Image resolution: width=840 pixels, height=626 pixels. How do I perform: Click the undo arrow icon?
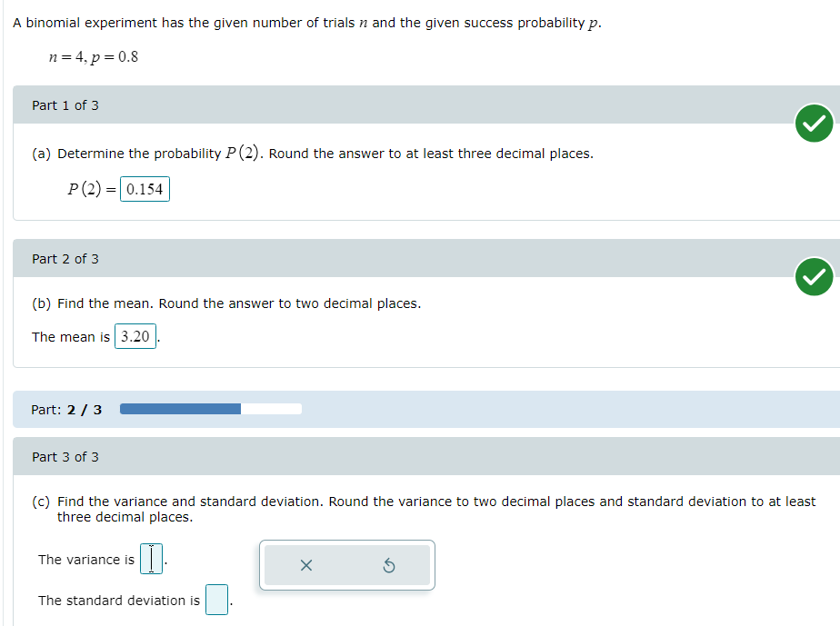pyautogui.click(x=389, y=565)
